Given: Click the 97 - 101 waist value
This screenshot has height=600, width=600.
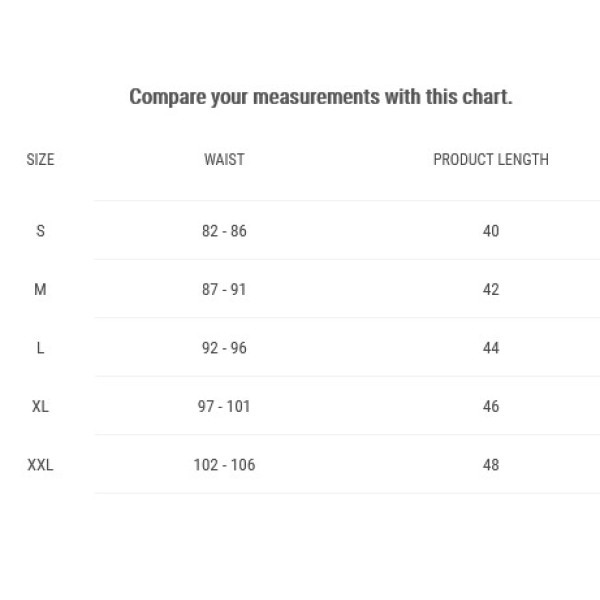Looking at the screenshot, I should tap(224, 406).
